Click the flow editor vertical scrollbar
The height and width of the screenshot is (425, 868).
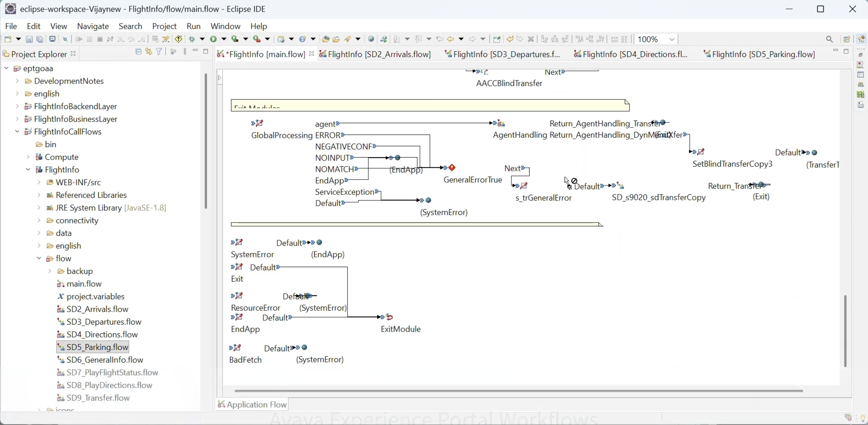(x=845, y=331)
